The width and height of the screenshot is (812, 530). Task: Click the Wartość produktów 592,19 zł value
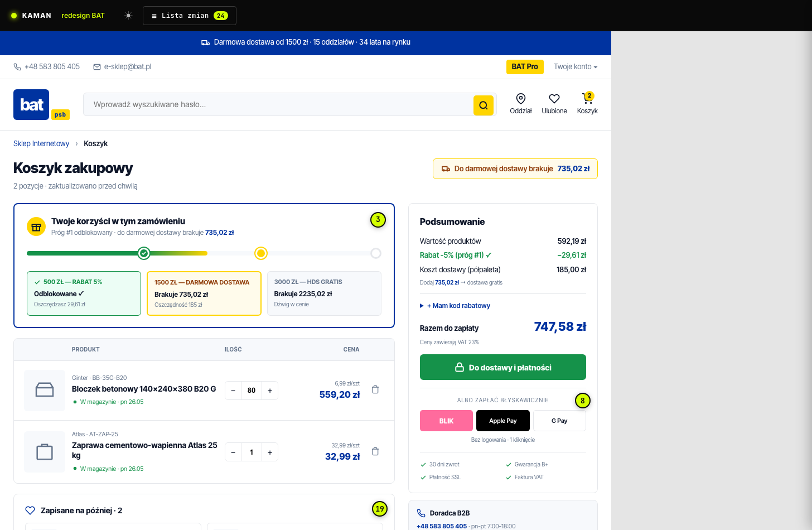coord(572,241)
